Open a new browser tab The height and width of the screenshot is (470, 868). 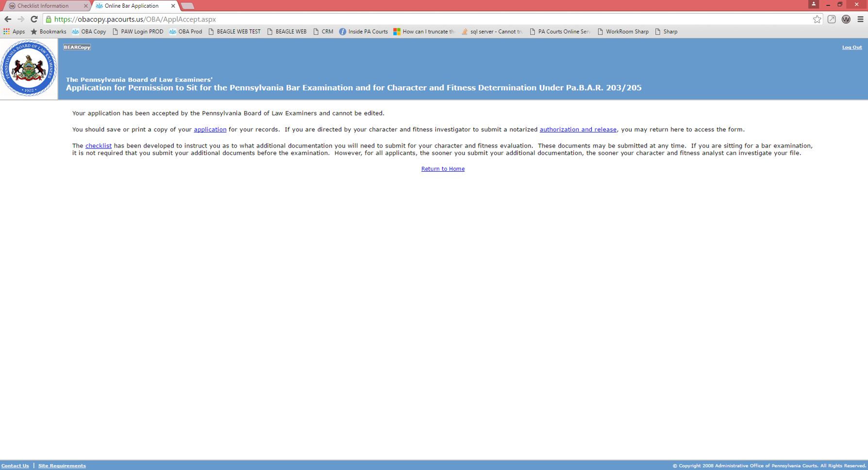pyautogui.click(x=187, y=6)
